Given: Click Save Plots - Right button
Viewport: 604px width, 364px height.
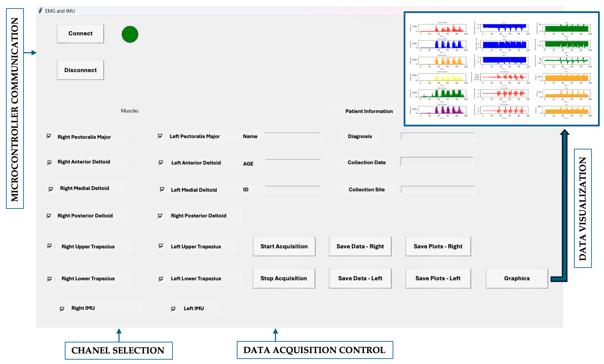Looking at the screenshot, I should [438, 246].
